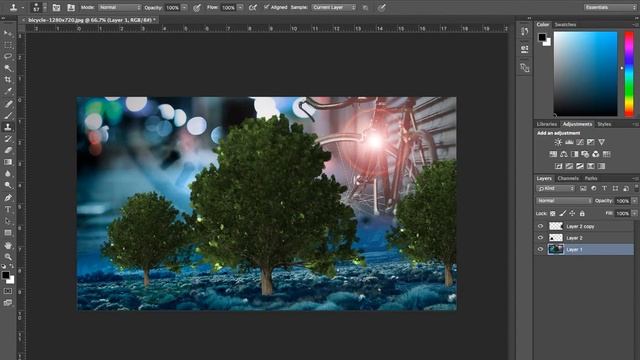Toggle the Brush panel in options bar
The image size is (640, 360).
56,7
